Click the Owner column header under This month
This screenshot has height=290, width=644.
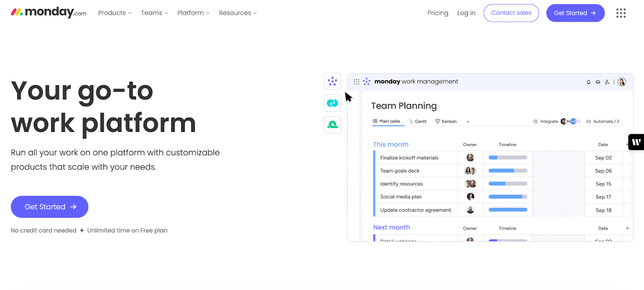pos(470,145)
